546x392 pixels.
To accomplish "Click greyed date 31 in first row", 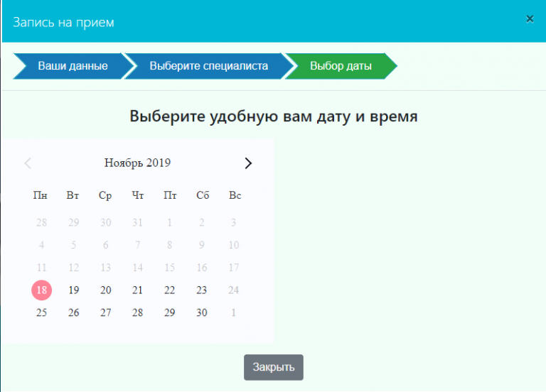I will pyautogui.click(x=137, y=222).
